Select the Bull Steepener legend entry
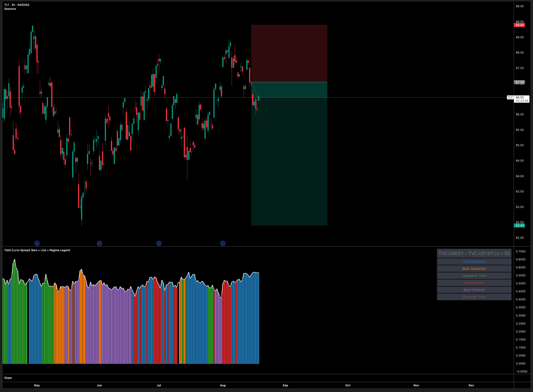Viewport: 533px width, 392px height. point(474,262)
